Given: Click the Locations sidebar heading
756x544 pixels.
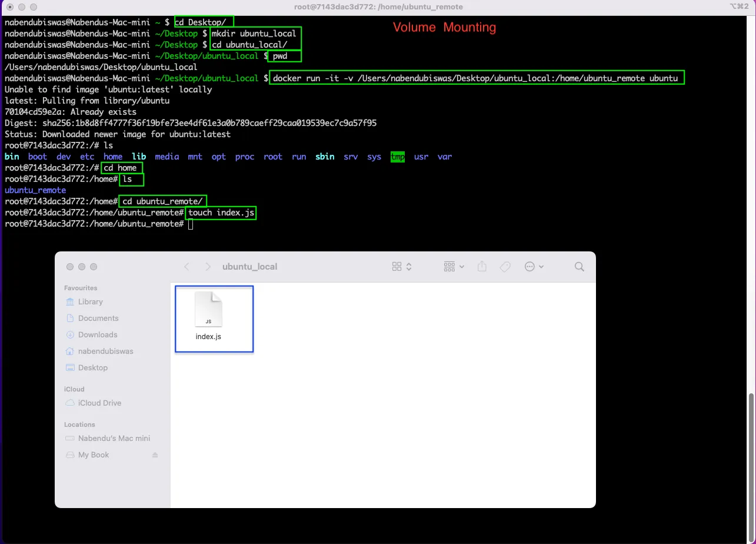Looking at the screenshot, I should tap(79, 424).
